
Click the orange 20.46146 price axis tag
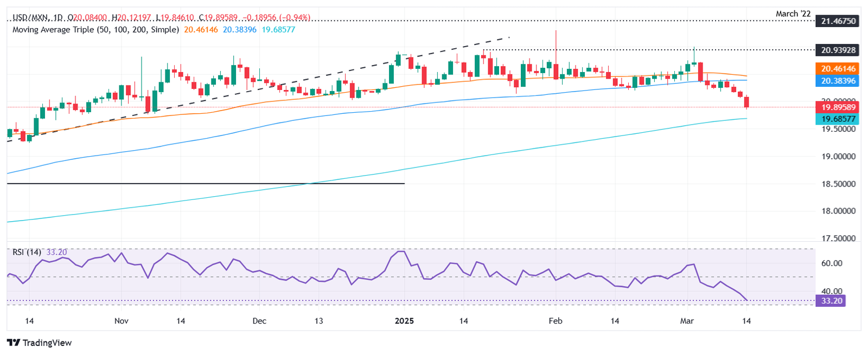pyautogui.click(x=838, y=68)
